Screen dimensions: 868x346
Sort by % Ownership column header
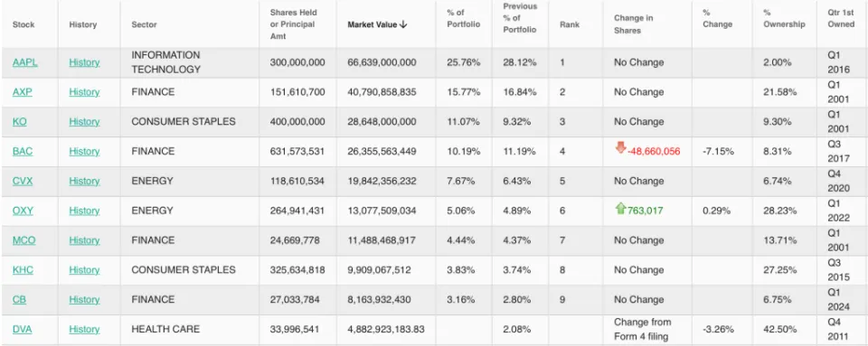(784, 19)
